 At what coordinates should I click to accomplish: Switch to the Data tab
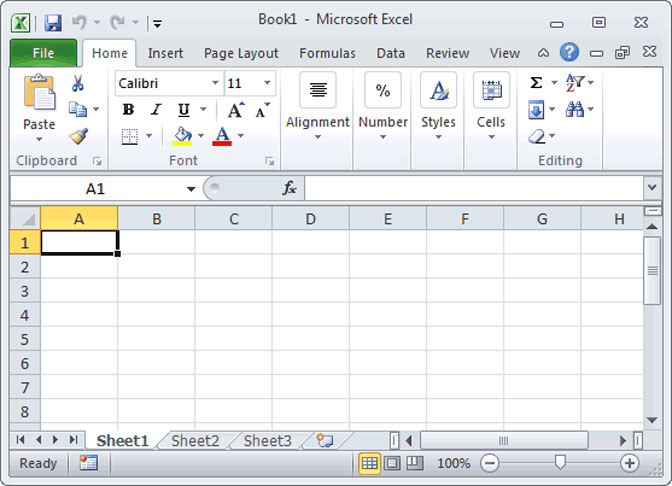point(390,53)
